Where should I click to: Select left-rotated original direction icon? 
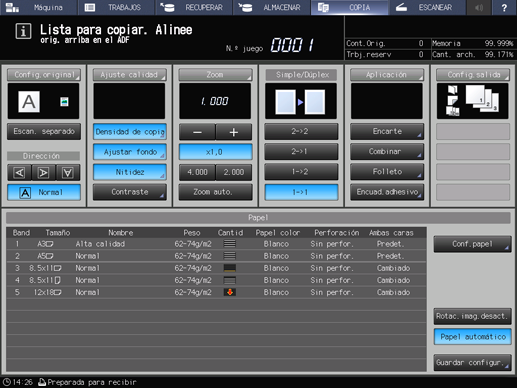click(19, 173)
